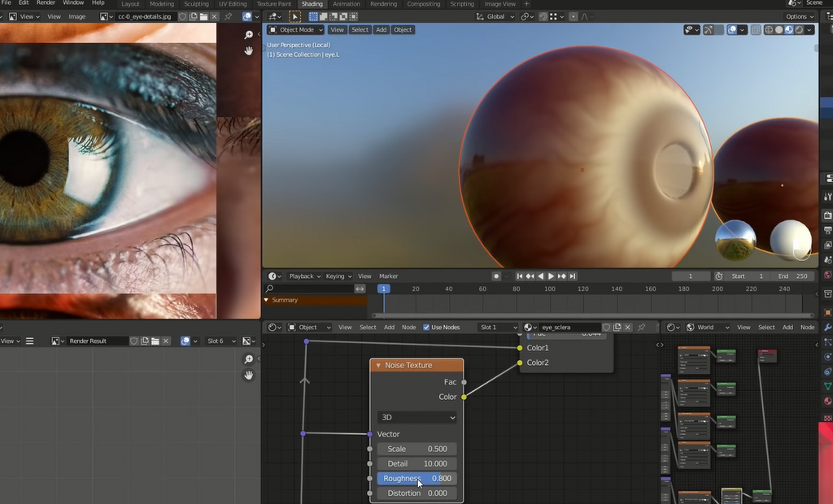This screenshot has width=833, height=504.
Task: Open the 3D dimensions dropdown in Noise Texture
Action: (x=416, y=417)
